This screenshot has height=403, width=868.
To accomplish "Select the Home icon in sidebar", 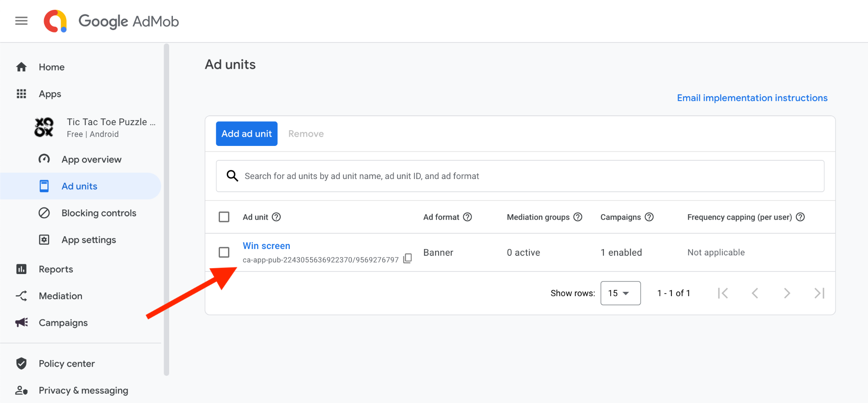I will coord(21,67).
